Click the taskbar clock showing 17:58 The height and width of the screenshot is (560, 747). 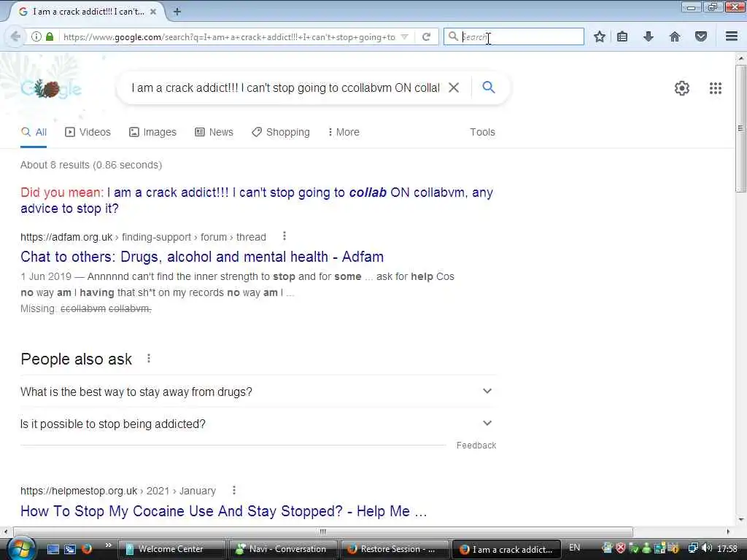point(727,548)
